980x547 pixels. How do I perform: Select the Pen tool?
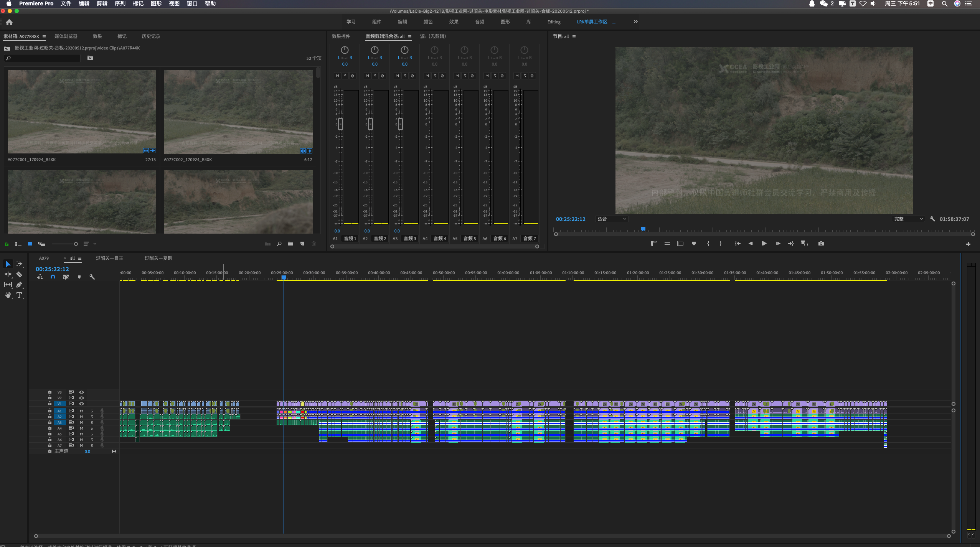[x=19, y=285]
